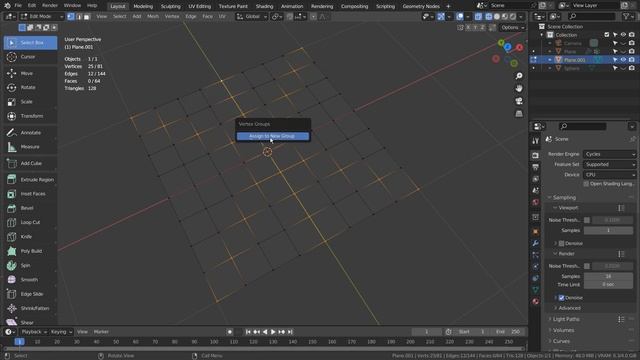Viewport: 640px width, 360px height.
Task: Expand the Light Paths panel
Action: click(x=566, y=319)
